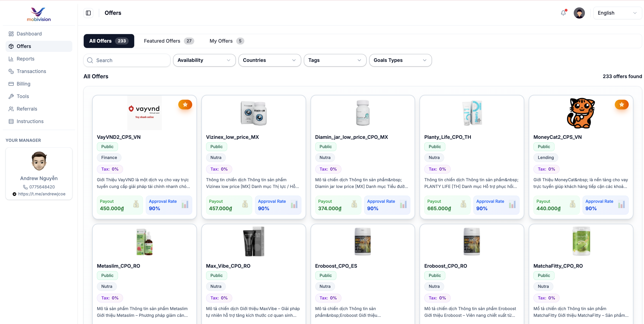This screenshot has height=324, width=644.
Task: Open the manager's Telegram link
Action: point(41,194)
